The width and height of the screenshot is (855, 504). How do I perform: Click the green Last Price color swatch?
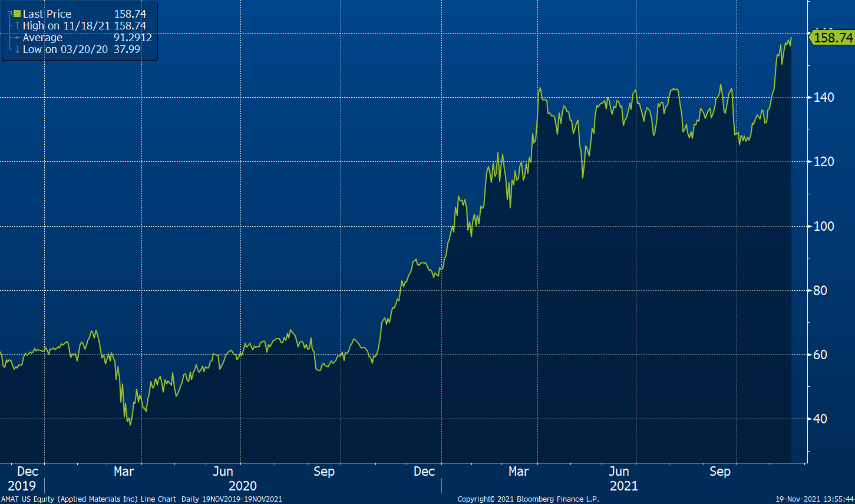tap(17, 14)
